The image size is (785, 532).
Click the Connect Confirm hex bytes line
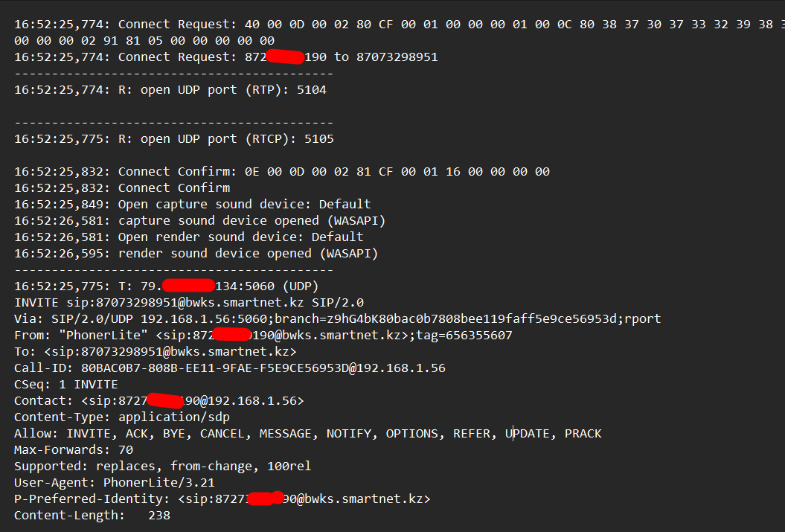click(x=282, y=172)
